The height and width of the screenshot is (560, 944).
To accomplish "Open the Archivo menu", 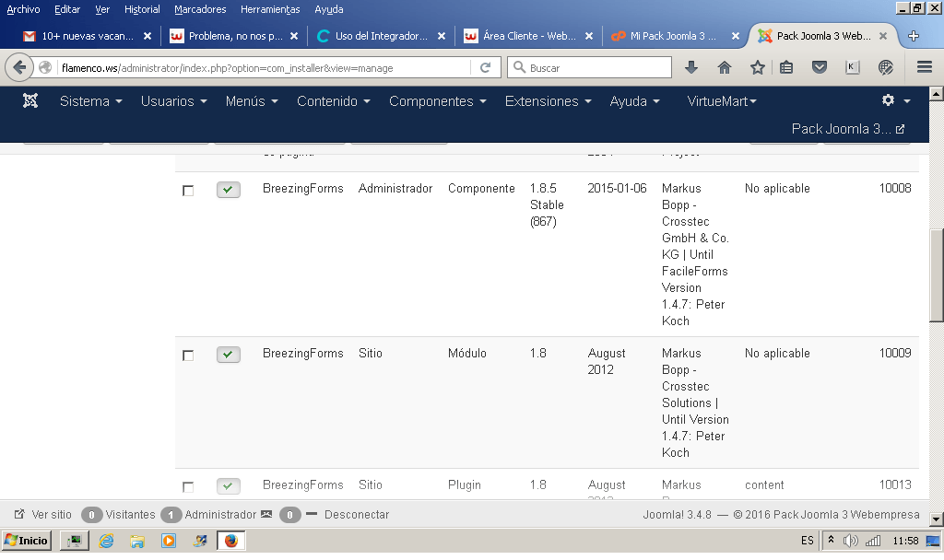I will [23, 9].
